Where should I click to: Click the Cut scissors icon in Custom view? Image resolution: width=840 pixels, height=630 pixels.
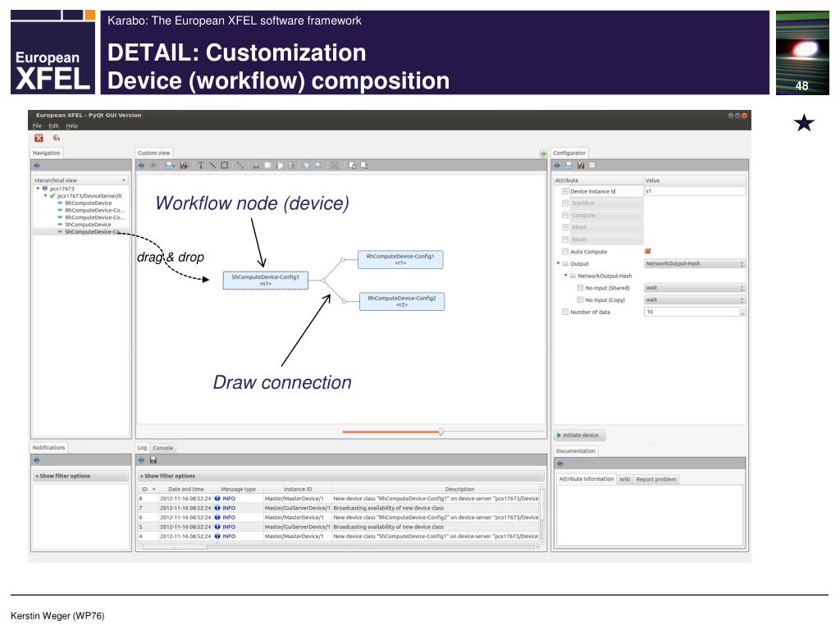point(256,166)
